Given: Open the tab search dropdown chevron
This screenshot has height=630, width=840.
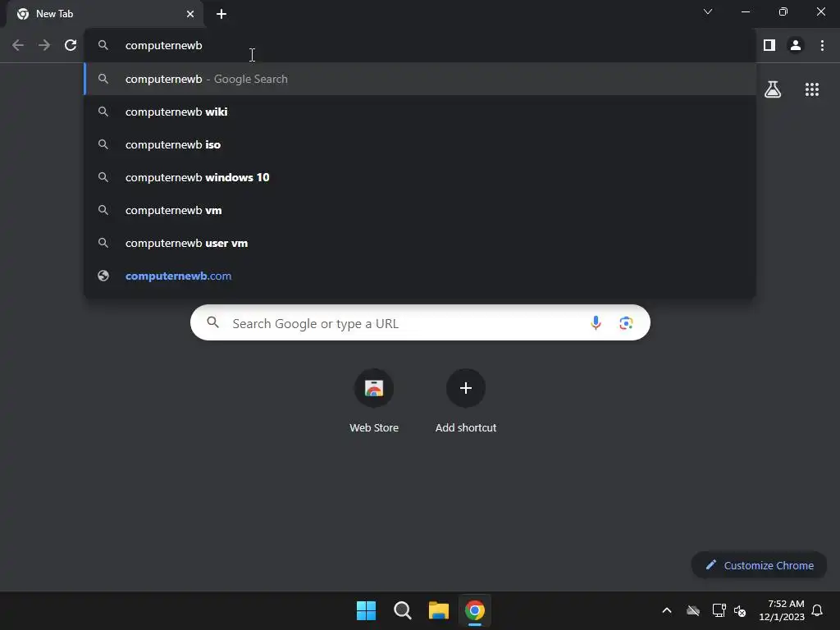Looking at the screenshot, I should [x=708, y=11].
